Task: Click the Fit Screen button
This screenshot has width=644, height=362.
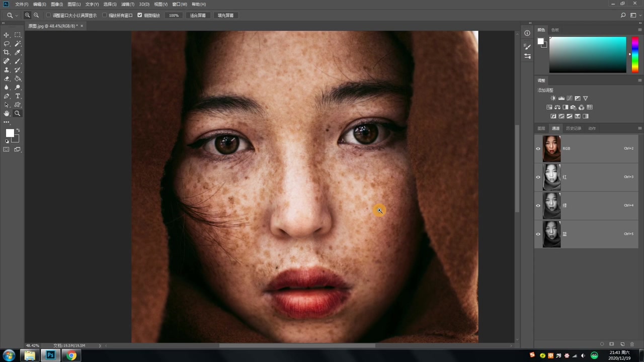Action: click(198, 16)
